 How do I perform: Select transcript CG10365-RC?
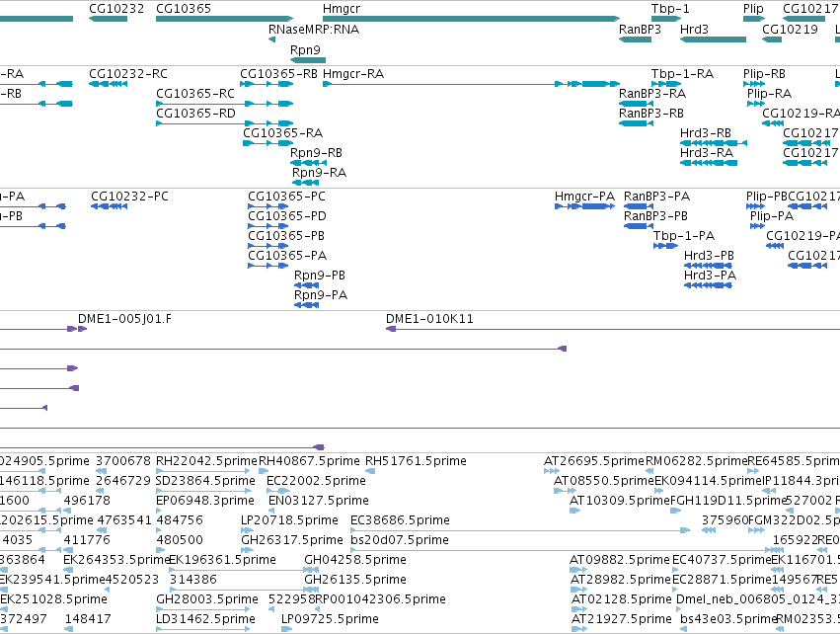(195, 93)
